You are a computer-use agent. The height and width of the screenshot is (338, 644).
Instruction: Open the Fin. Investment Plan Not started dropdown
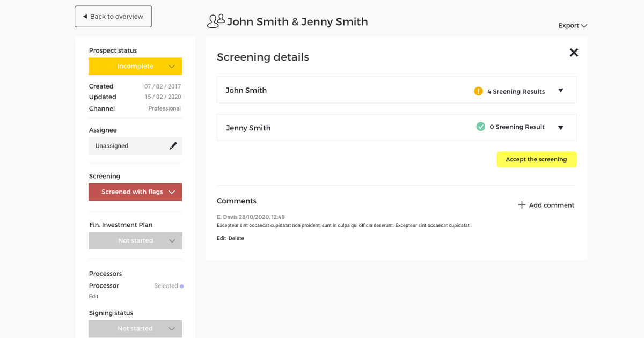click(135, 241)
